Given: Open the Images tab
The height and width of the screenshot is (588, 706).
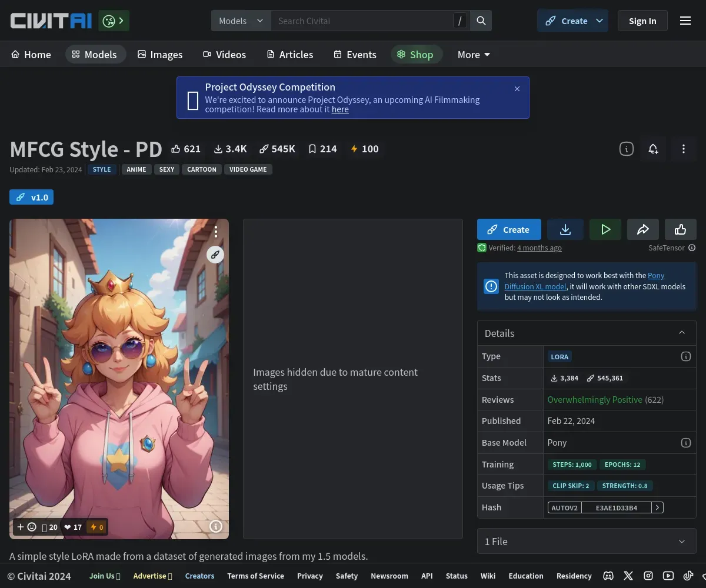Looking at the screenshot, I should pyautogui.click(x=160, y=55).
